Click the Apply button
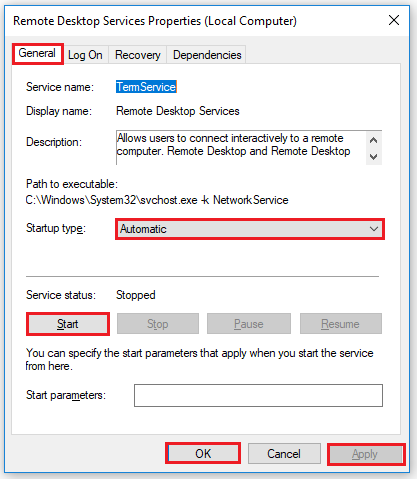This screenshot has height=479, width=417. pyautogui.click(x=366, y=454)
